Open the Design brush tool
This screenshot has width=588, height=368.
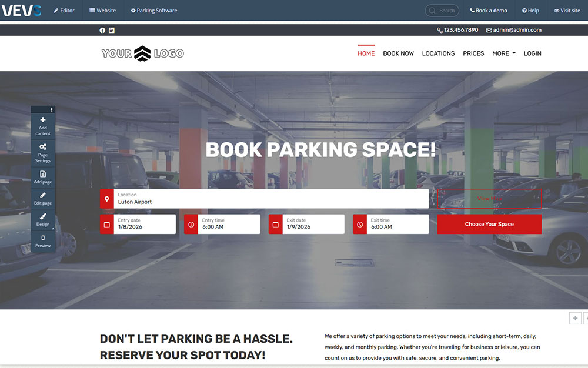click(x=43, y=216)
